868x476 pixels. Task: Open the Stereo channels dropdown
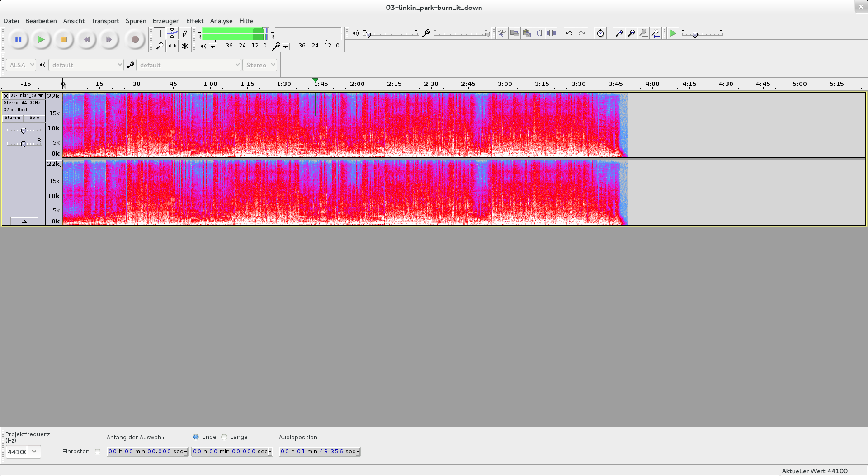click(x=260, y=65)
